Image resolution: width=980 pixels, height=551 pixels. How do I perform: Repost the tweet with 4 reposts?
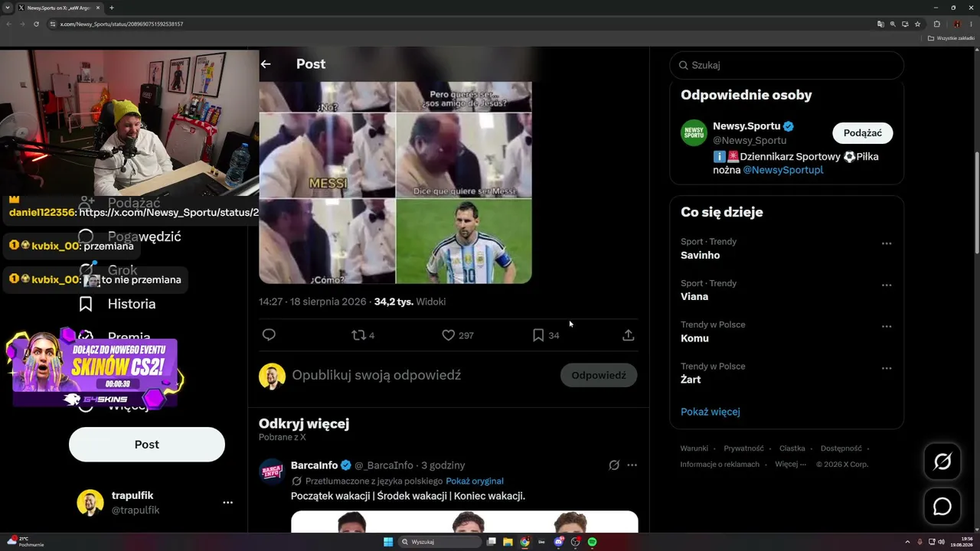[x=362, y=335]
